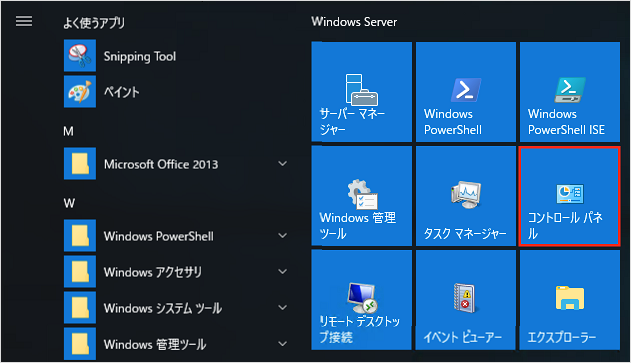The width and height of the screenshot is (631, 363).
Task: Open リモート デスクトップ接続 tile
Action: coord(361,300)
